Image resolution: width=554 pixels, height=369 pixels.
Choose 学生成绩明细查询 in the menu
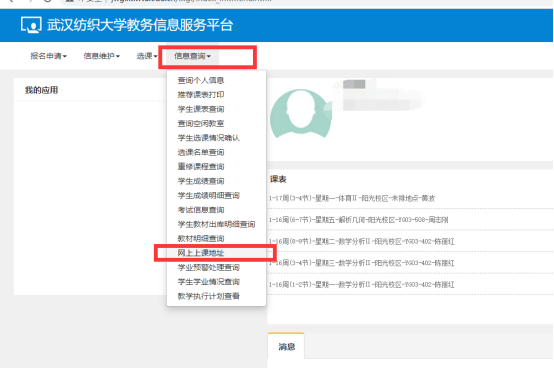(208, 195)
